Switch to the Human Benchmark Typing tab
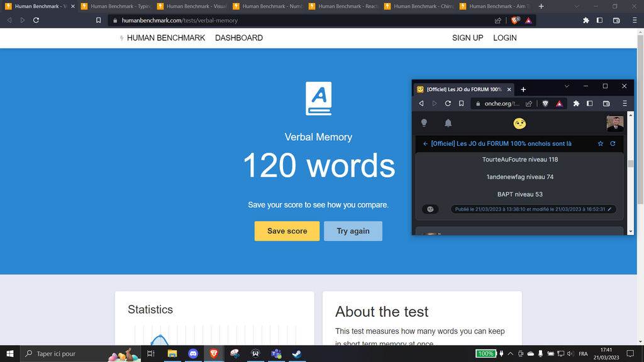The image size is (644, 362). click(x=116, y=6)
